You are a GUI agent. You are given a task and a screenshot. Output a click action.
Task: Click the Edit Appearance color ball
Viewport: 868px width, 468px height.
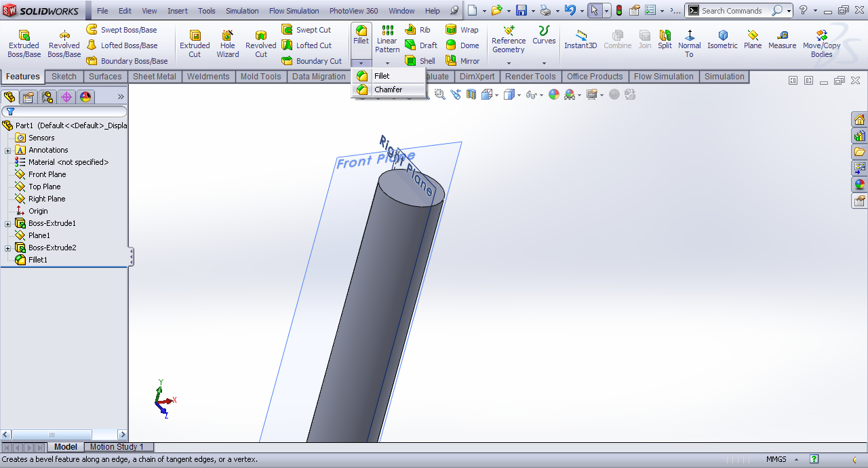[554, 94]
